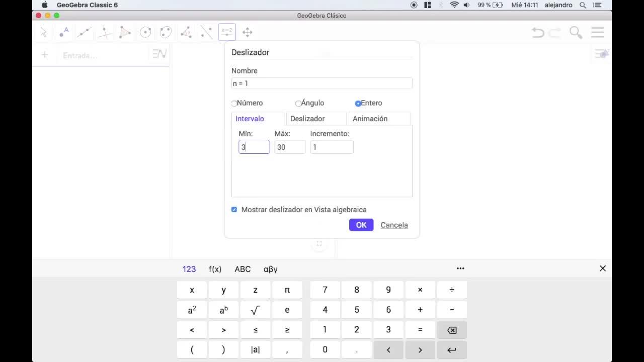The image size is (644, 362).
Task: Tap the e constant key
Action: pyautogui.click(x=287, y=310)
